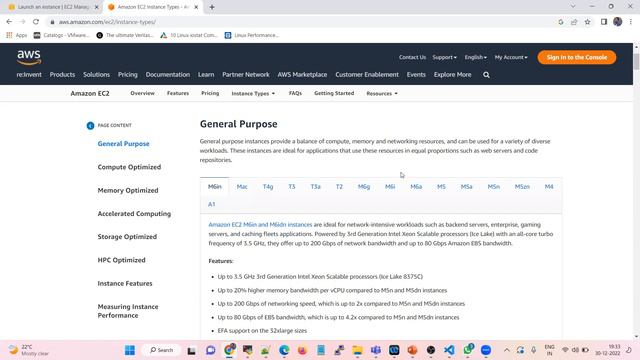This screenshot has height=360, width=640.
Task: Open File Explorer from taskbar
Action: (358, 350)
